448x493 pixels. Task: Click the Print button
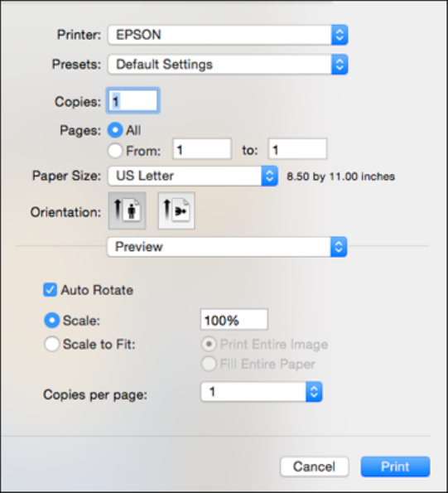coord(395,466)
